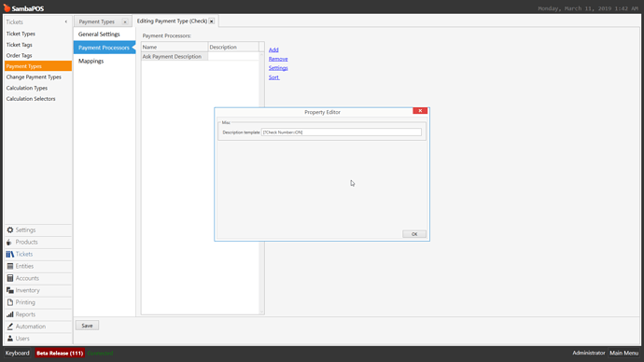644x362 pixels.
Task: Click the Accounts calculator icon
Action: 10,278
